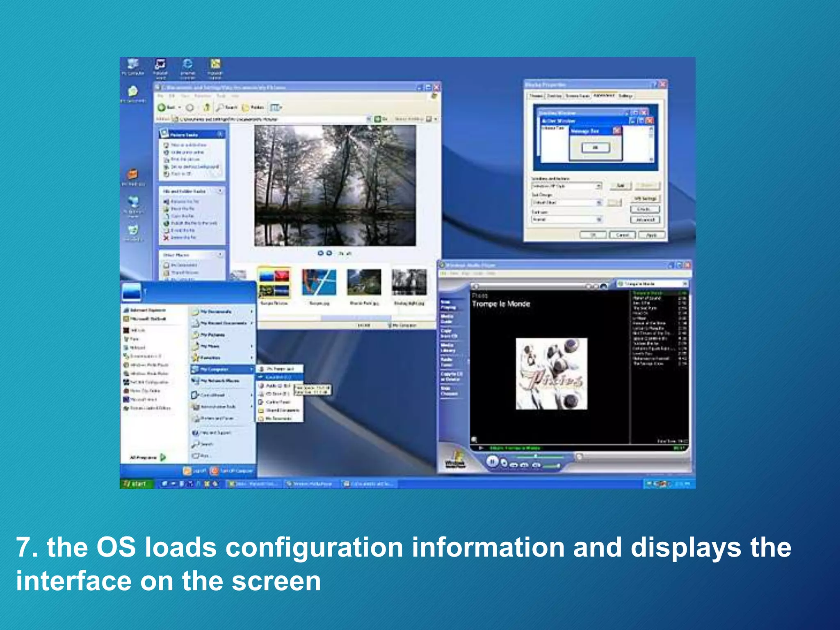The width and height of the screenshot is (840, 630).
Task: Open Views button in Explorer toolbar
Action: [275, 107]
